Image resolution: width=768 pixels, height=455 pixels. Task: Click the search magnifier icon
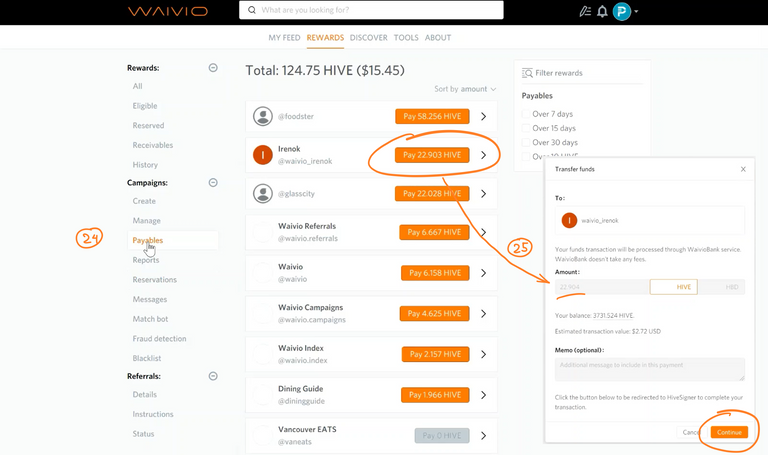point(252,10)
